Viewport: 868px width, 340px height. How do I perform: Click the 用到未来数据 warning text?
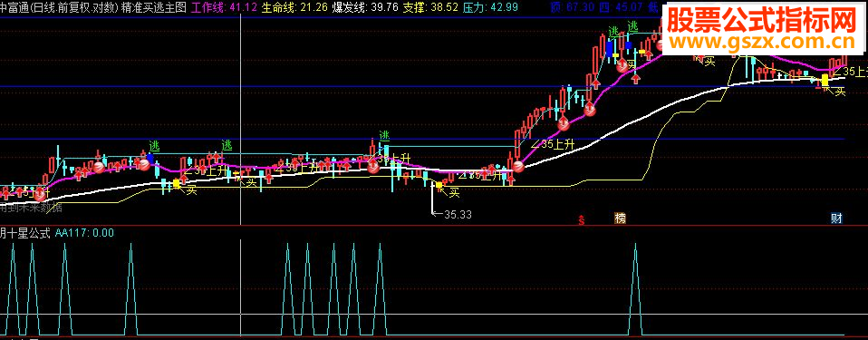pos(31,209)
